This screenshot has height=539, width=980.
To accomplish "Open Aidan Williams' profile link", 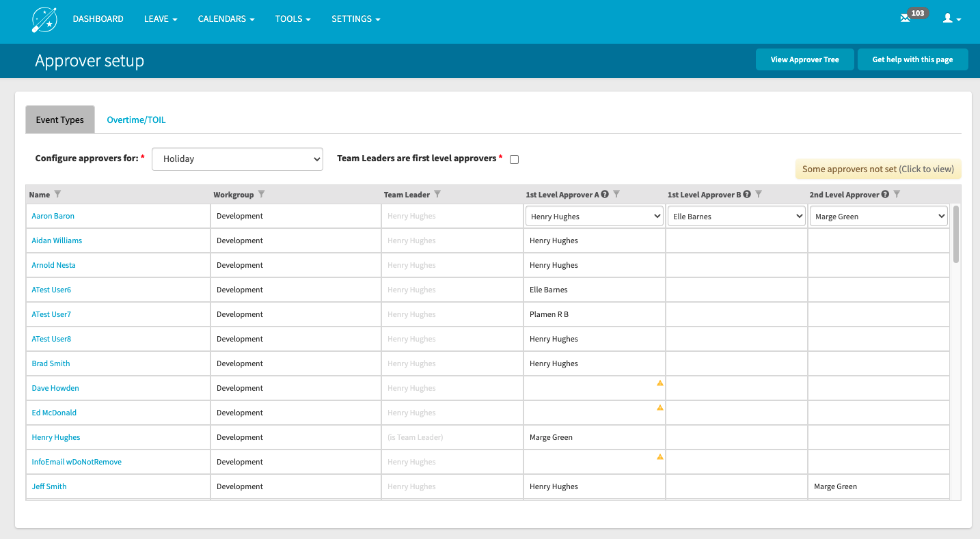I will coord(57,240).
